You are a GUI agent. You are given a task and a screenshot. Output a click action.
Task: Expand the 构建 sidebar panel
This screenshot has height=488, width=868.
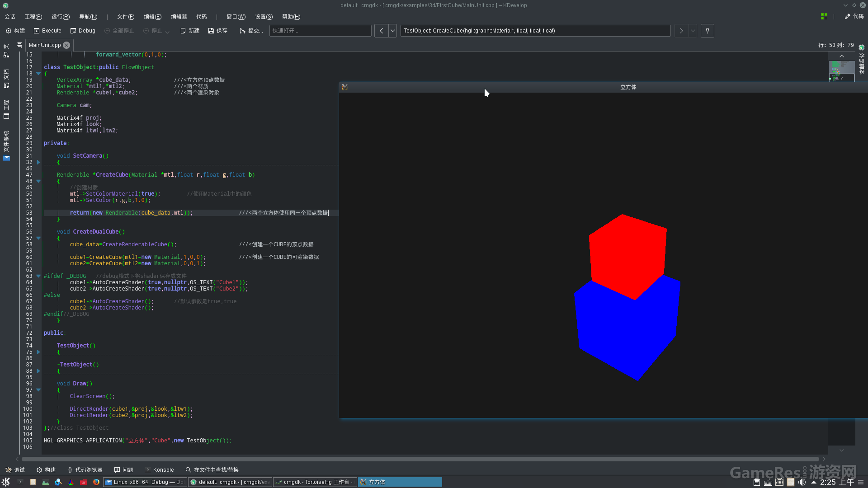(x=50, y=469)
